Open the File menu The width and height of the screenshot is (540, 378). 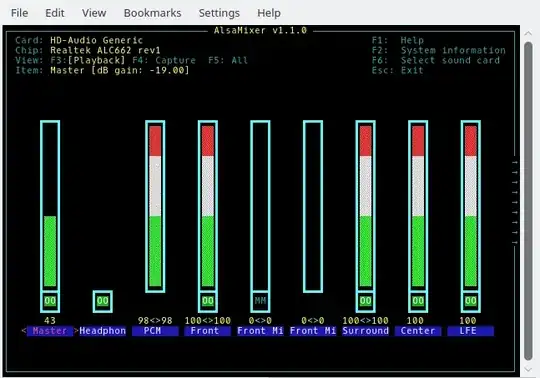[20, 13]
